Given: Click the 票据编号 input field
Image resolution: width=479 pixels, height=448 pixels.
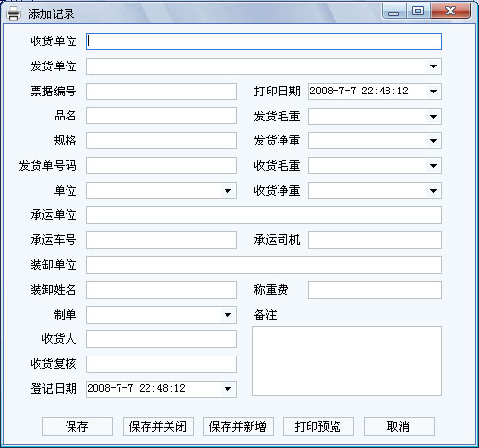Looking at the screenshot, I should (161, 92).
